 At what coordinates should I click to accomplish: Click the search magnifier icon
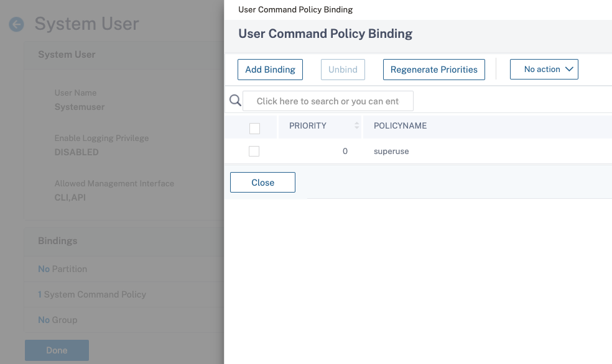coord(235,101)
